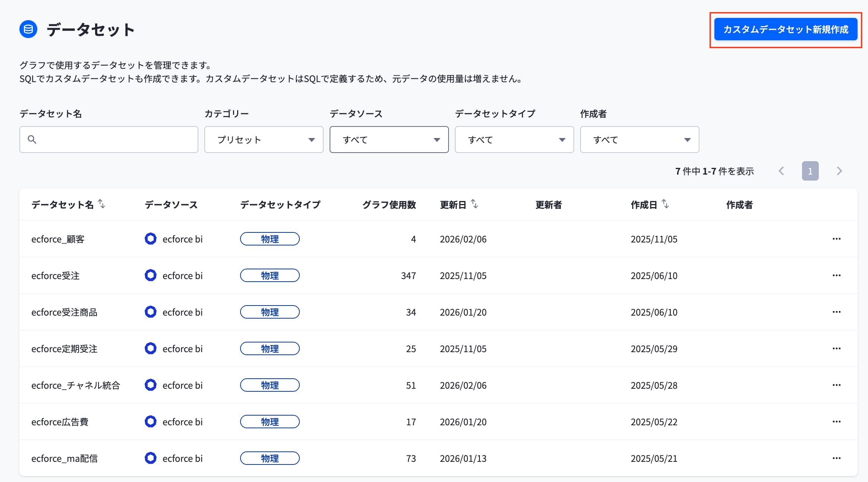Go to previous page arrow
This screenshot has width=868, height=482.
click(781, 171)
